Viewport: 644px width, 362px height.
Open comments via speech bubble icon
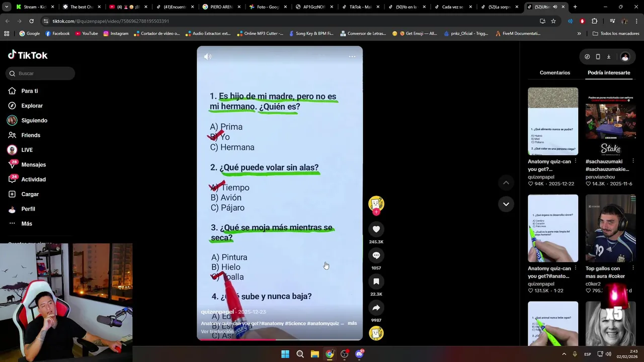tap(376, 255)
